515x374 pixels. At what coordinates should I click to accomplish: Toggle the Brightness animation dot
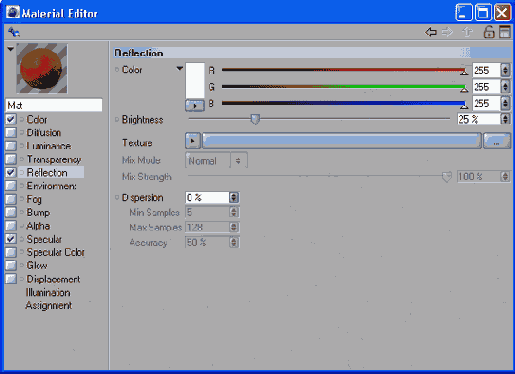[x=117, y=119]
